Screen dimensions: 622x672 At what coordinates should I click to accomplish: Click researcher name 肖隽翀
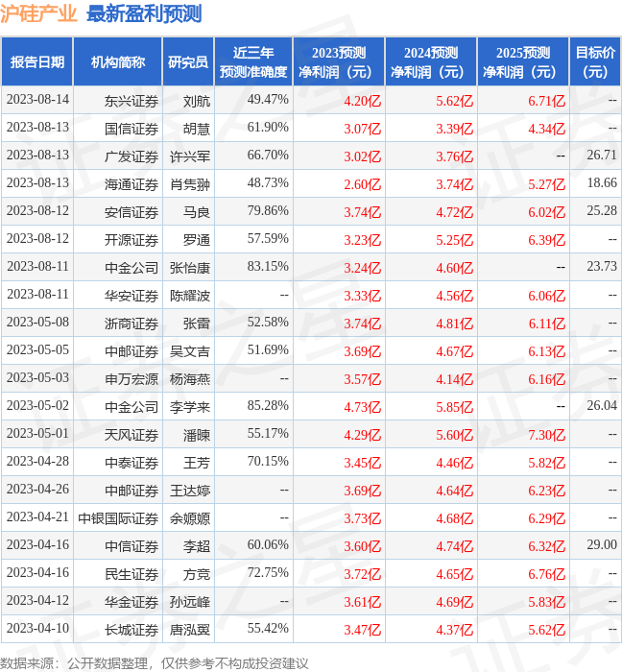pos(190,184)
